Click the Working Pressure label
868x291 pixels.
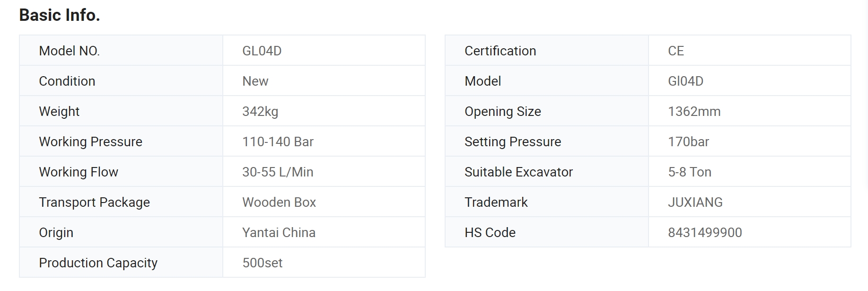pyautogui.click(x=90, y=141)
